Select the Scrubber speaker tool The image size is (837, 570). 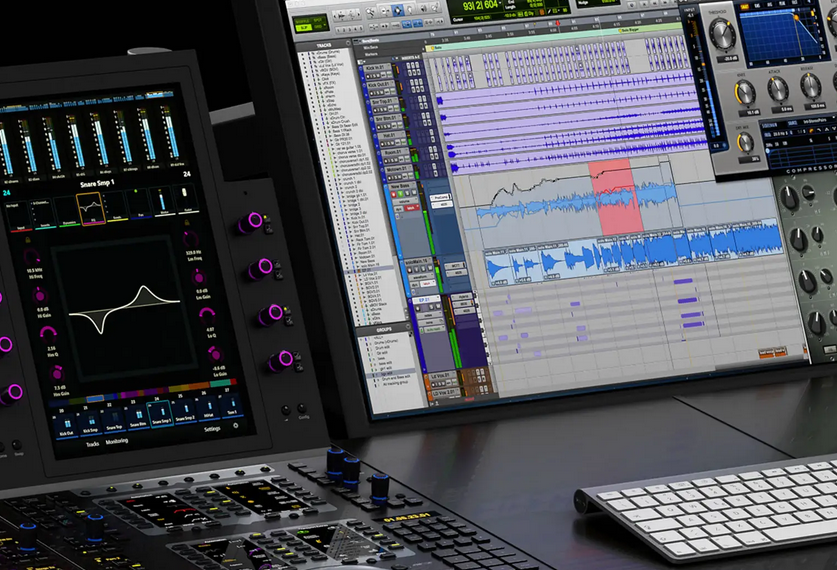coord(424,8)
